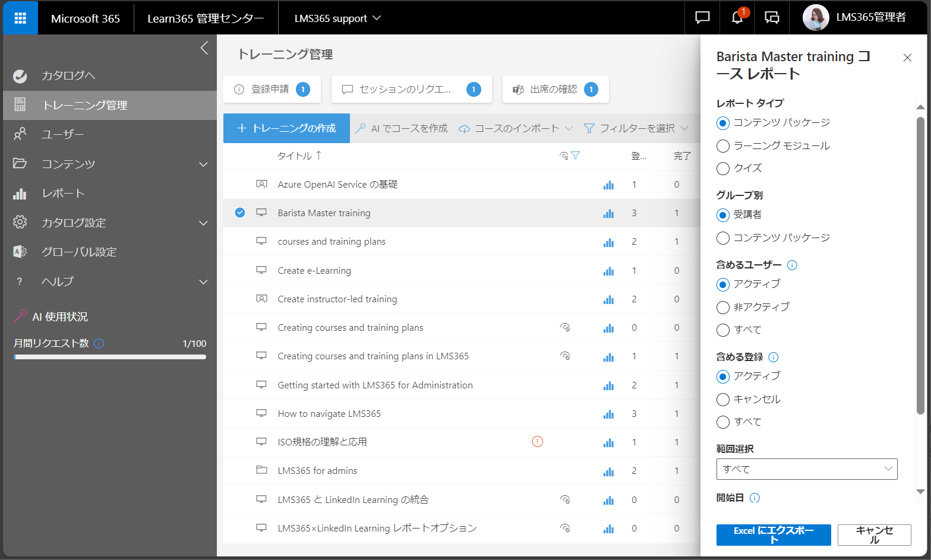
Task: Open report chart icon for LMS365 for admins
Action: click(x=608, y=471)
